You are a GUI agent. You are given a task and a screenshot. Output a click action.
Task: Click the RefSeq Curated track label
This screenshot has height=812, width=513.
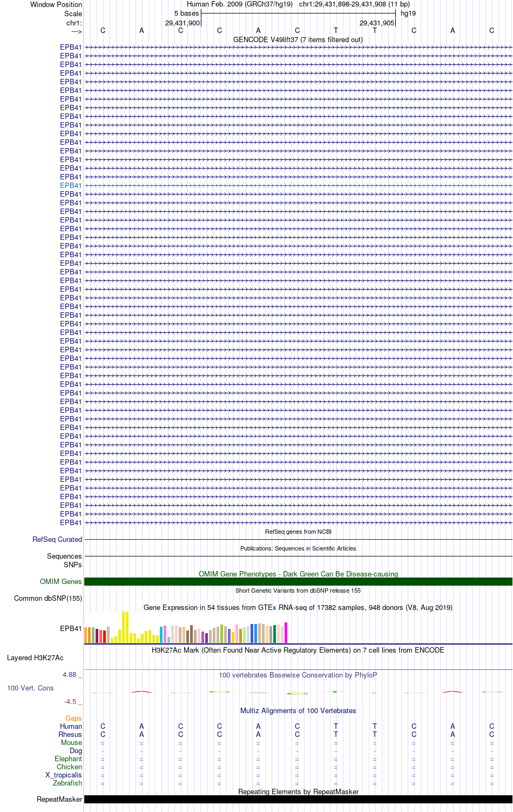[57, 539]
